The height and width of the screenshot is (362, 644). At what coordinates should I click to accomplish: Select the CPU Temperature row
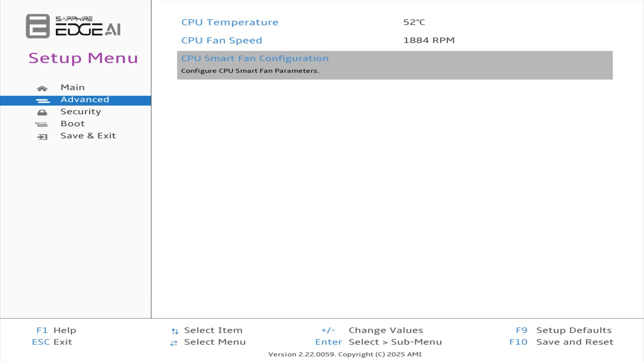[230, 22]
